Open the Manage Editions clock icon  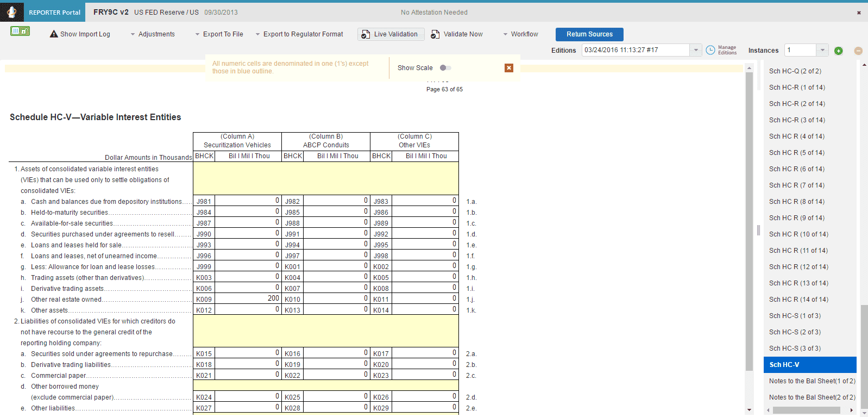point(710,50)
